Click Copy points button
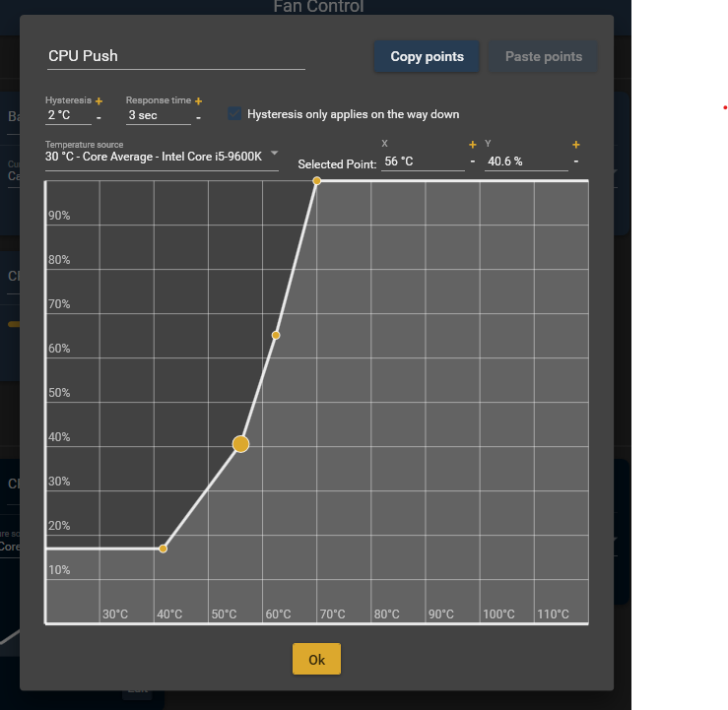 click(427, 57)
